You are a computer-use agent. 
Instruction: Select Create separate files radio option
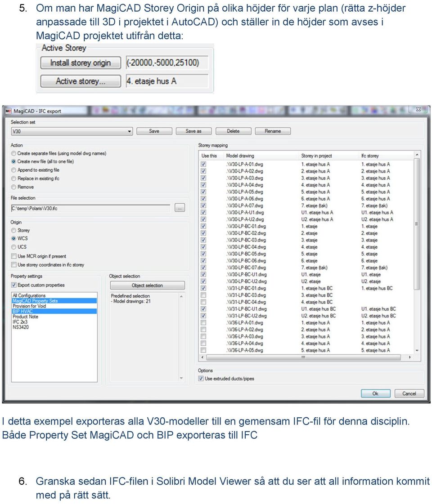click(x=13, y=153)
